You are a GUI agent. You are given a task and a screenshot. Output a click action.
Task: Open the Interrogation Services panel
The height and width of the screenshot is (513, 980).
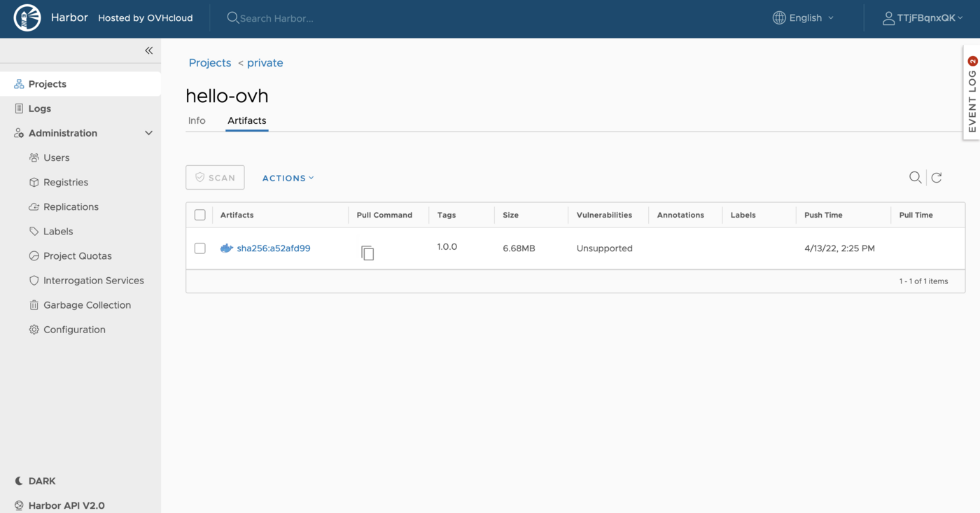click(93, 280)
